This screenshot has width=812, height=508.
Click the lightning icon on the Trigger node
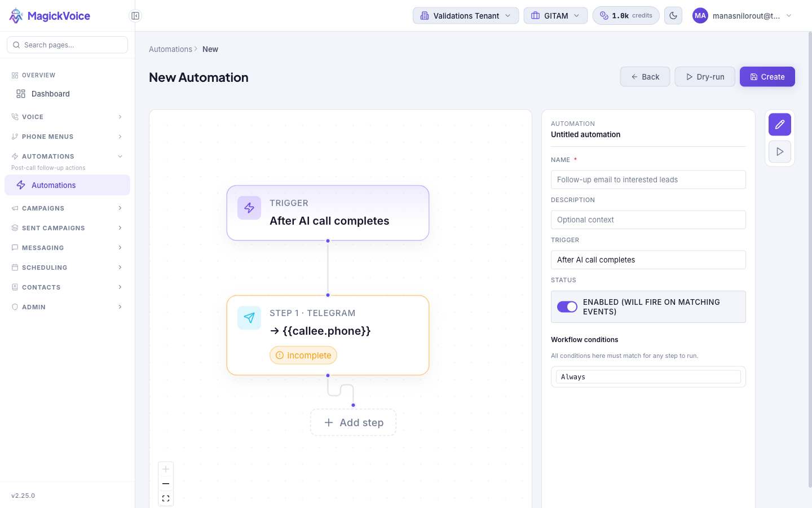[249, 208]
